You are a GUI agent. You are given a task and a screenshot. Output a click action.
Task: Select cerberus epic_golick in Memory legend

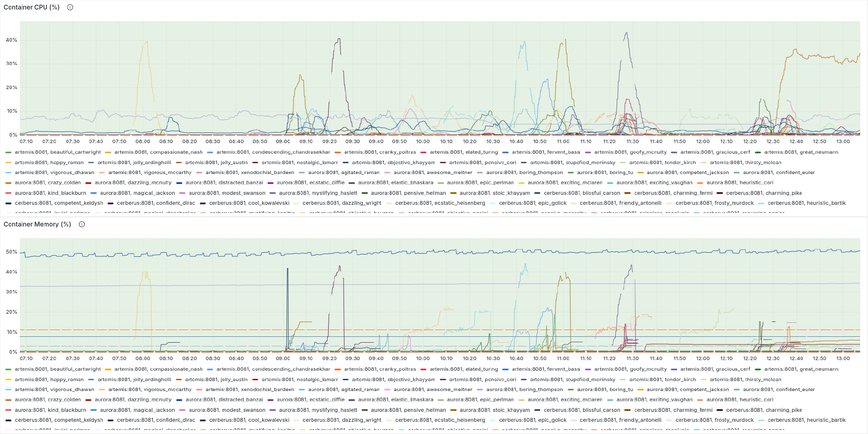click(533, 420)
